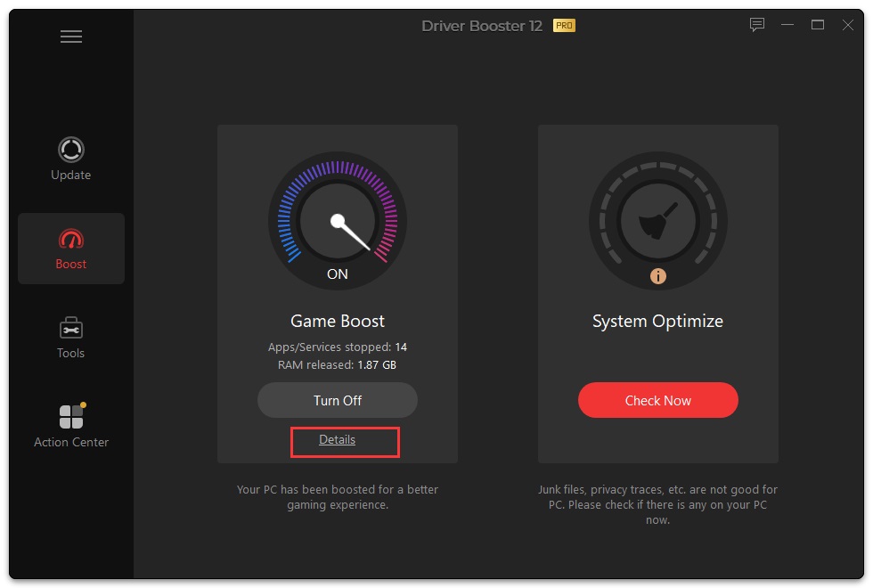Minimize the Driver Booster window
Image resolution: width=873 pixels, height=588 pixels.
tap(787, 25)
